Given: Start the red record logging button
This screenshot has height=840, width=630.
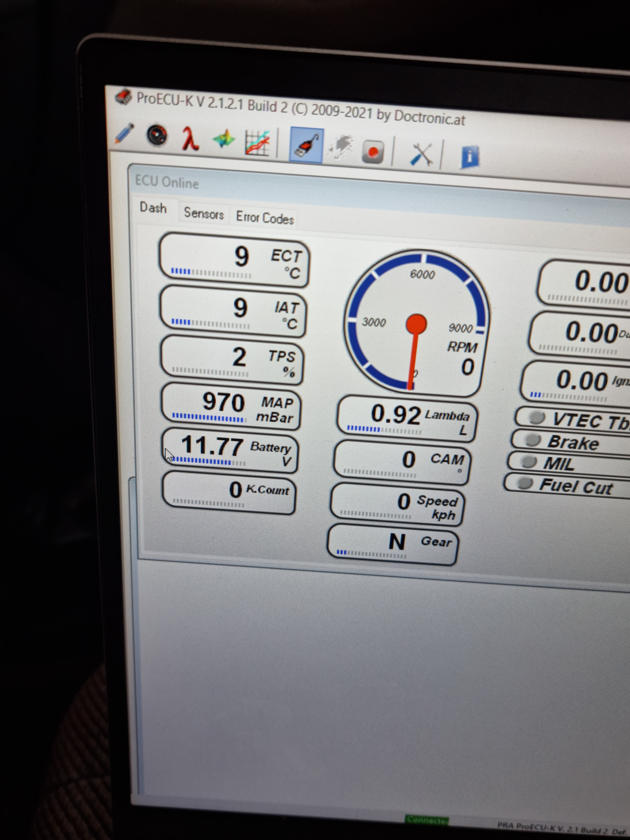Looking at the screenshot, I should click(x=373, y=152).
